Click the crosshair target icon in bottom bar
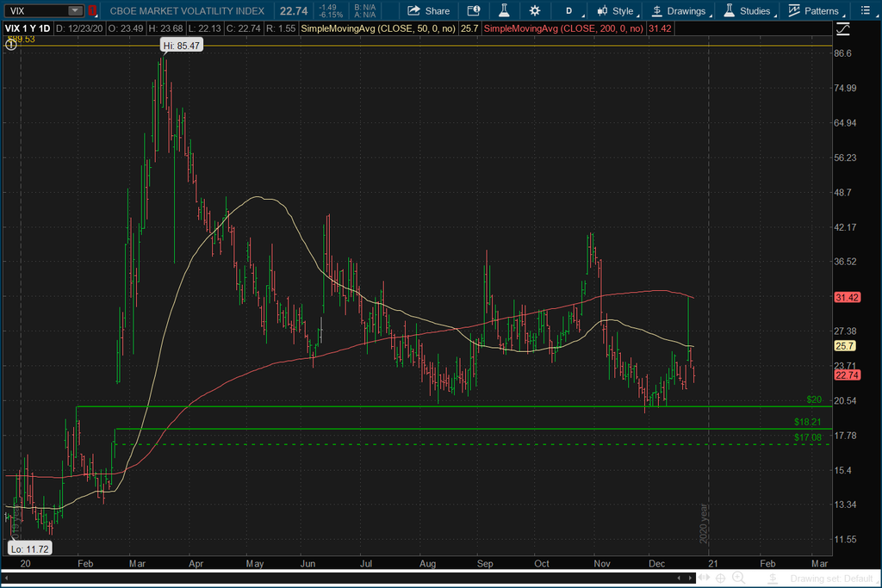Image resolution: width=882 pixels, height=588 pixels. [721, 578]
